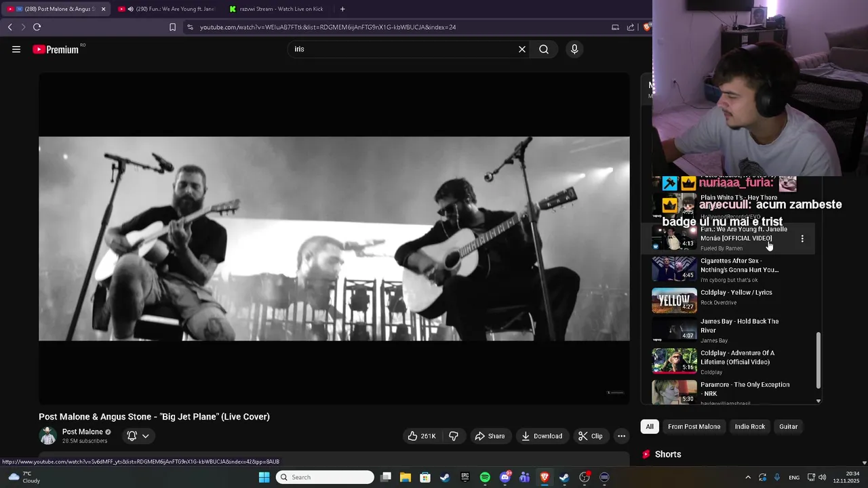Open the weather widget showing Cloudy

(23, 477)
